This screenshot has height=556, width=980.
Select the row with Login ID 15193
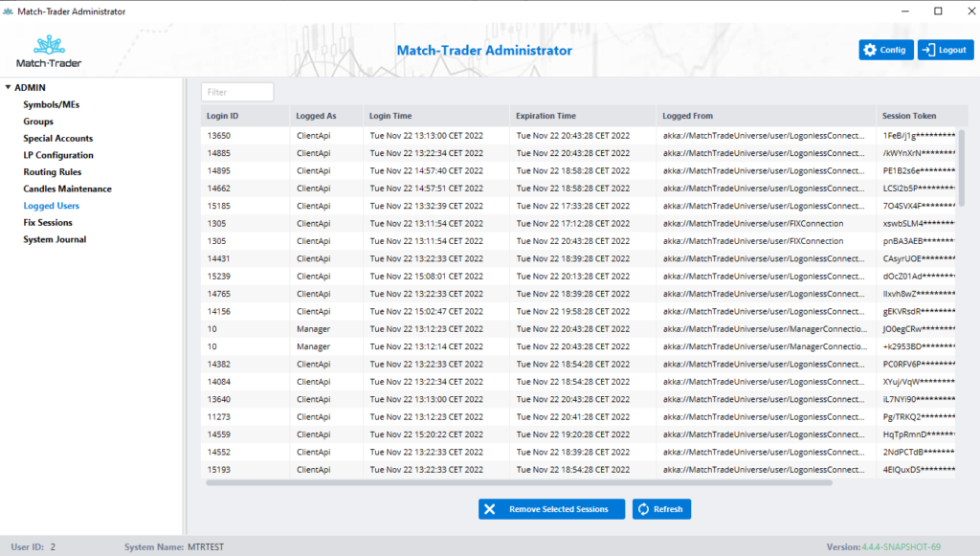(x=578, y=470)
